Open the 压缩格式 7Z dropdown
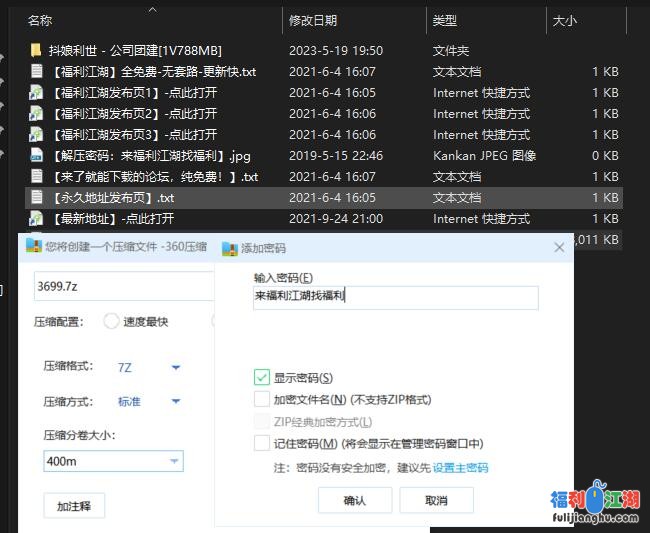650x533 pixels. (175, 367)
